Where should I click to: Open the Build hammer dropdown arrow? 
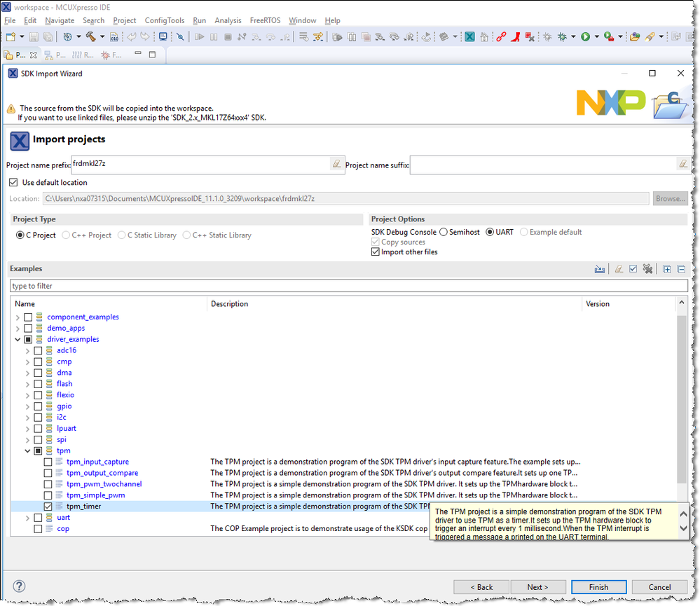[x=102, y=36]
